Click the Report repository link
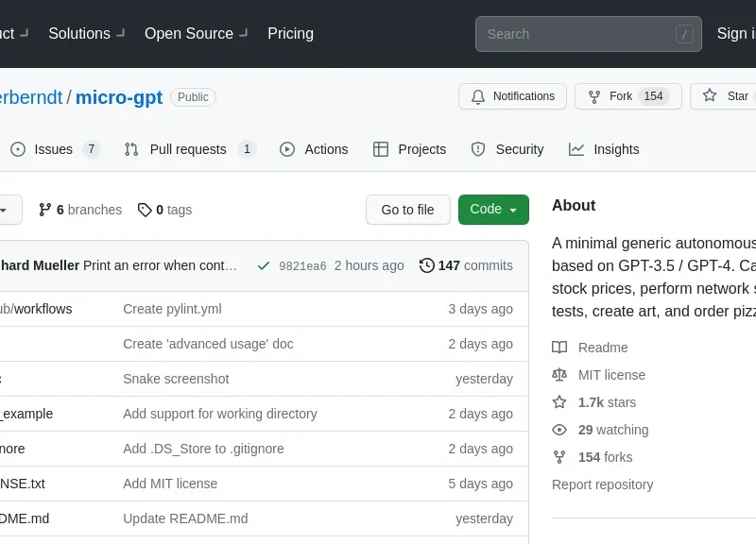This screenshot has width=756, height=544. [x=602, y=484]
